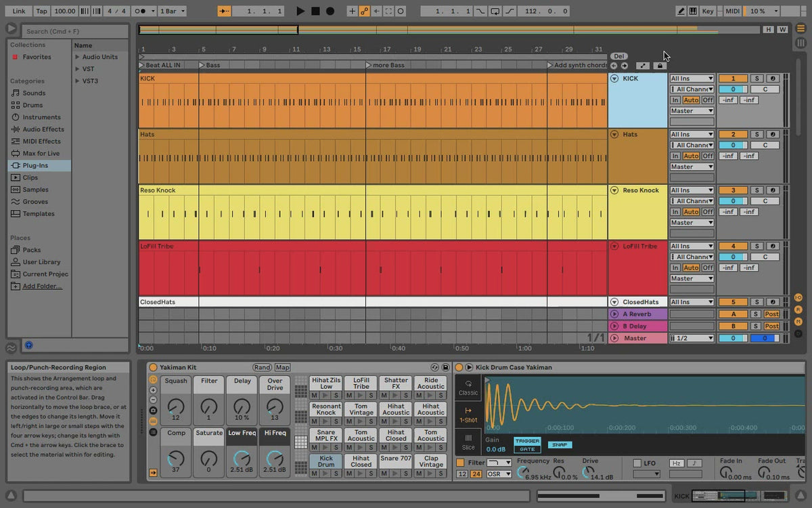
Task: Open the Info View question mark icon
Action: [28, 345]
